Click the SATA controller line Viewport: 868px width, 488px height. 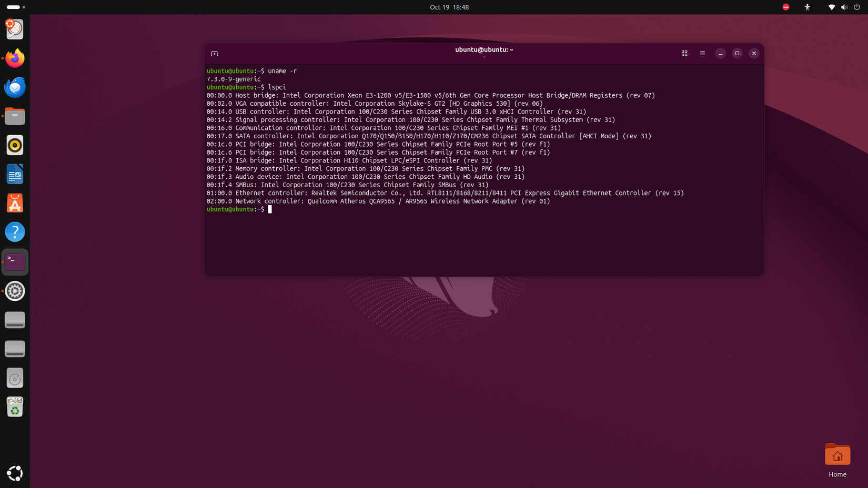pyautogui.click(x=429, y=136)
